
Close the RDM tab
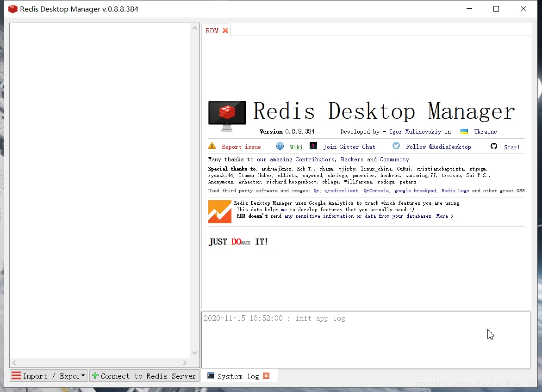(225, 31)
